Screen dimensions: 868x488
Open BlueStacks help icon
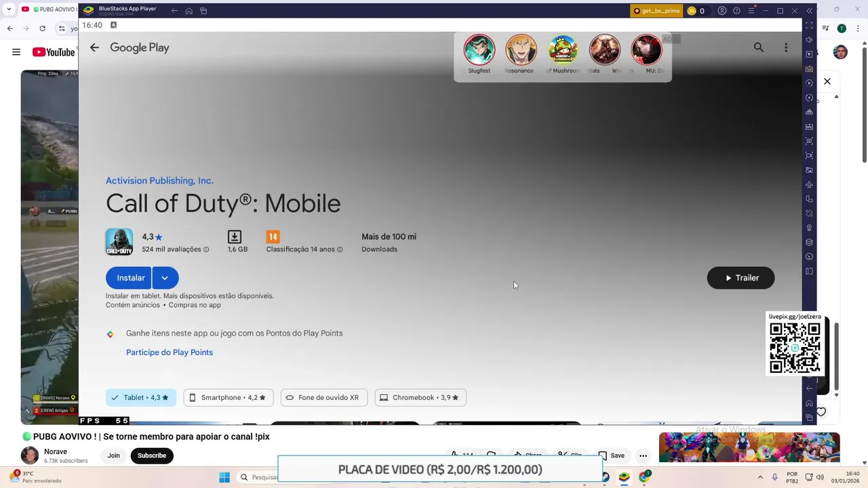coord(736,11)
